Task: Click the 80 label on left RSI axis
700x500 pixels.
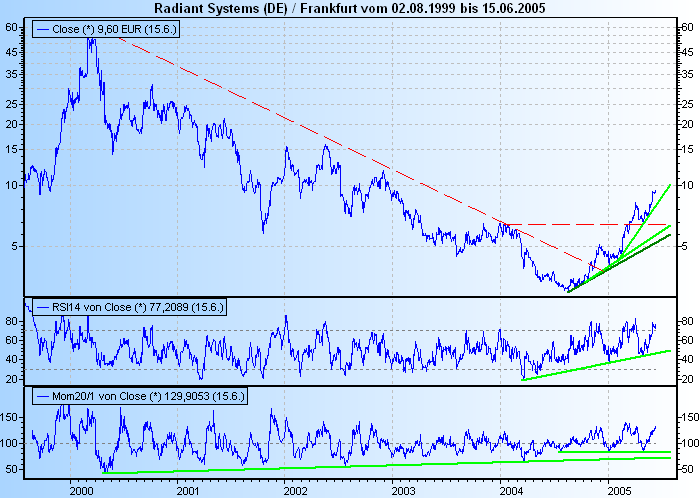Action: pyautogui.click(x=12, y=321)
